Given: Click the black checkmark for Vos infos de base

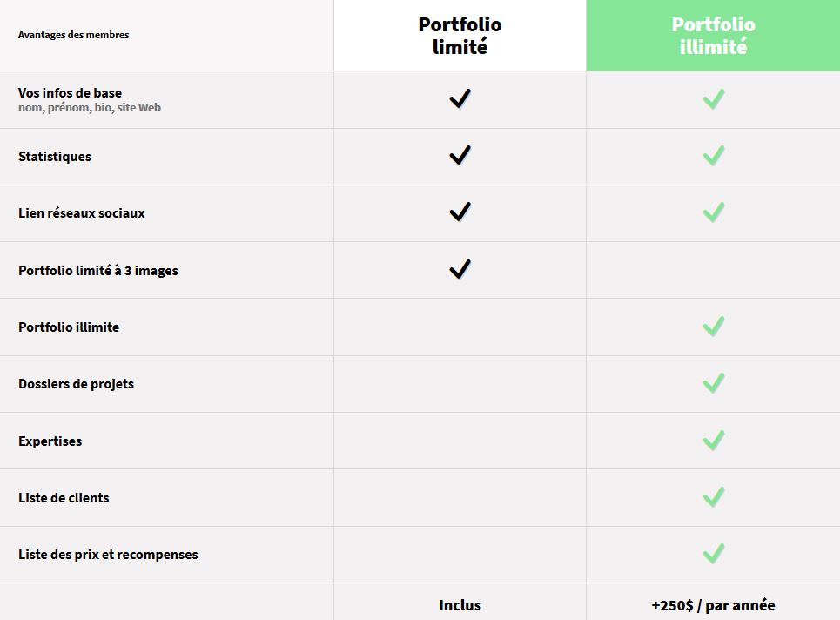Looking at the screenshot, I should 460,99.
